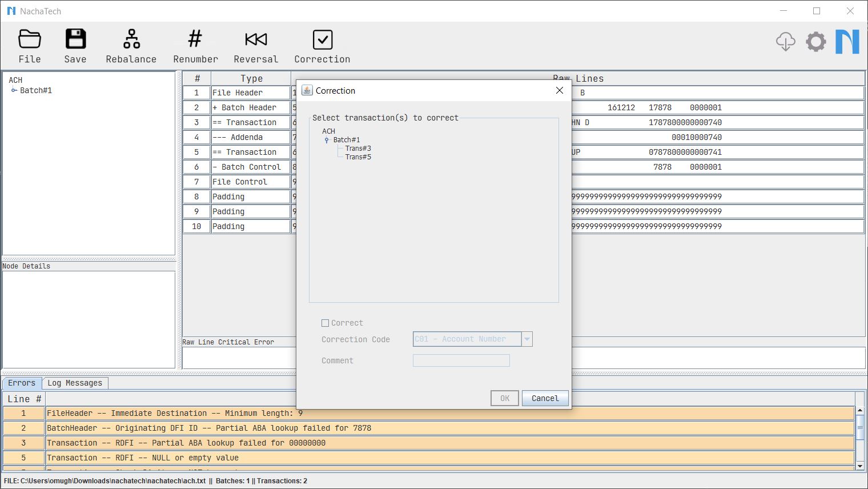
Task: Click the Cancel button in the Correction dialog
Action: click(x=544, y=398)
